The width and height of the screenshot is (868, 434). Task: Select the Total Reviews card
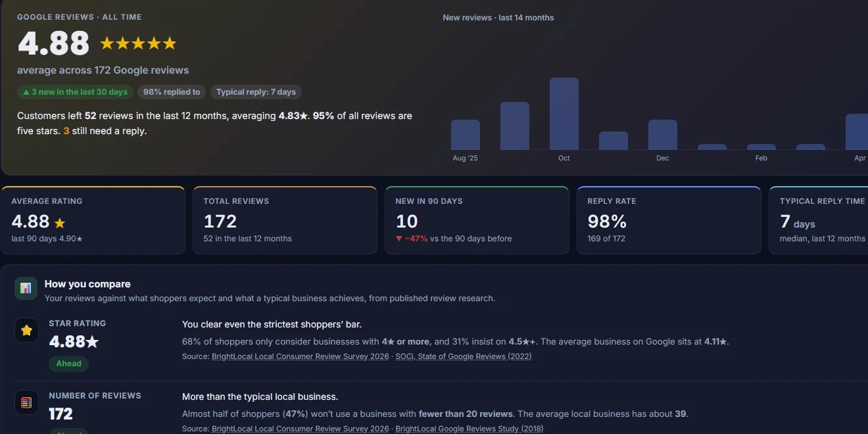[x=285, y=220]
